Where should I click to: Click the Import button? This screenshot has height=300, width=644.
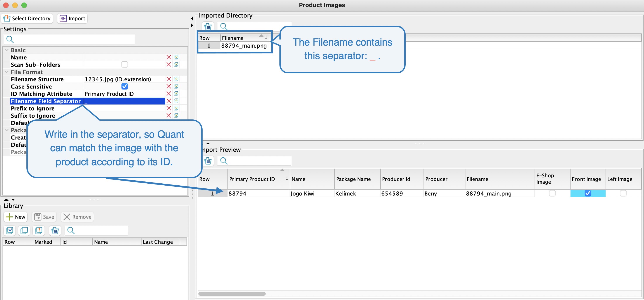coord(72,19)
